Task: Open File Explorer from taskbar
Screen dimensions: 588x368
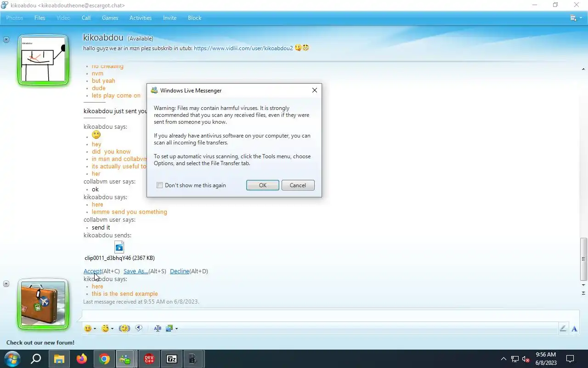Action: tap(59, 359)
